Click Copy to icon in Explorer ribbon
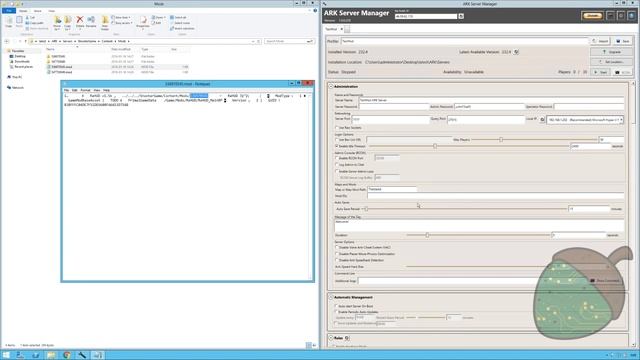The image size is (640, 360). tap(68, 22)
